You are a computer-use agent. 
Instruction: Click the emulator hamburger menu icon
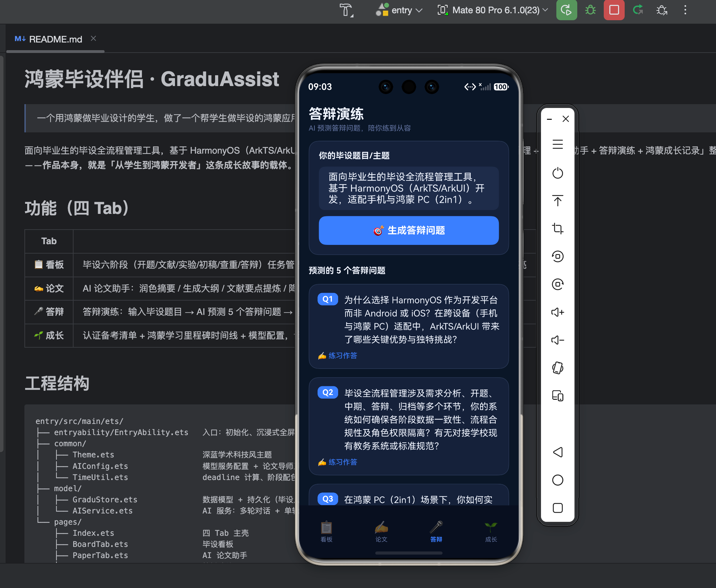coord(558,144)
